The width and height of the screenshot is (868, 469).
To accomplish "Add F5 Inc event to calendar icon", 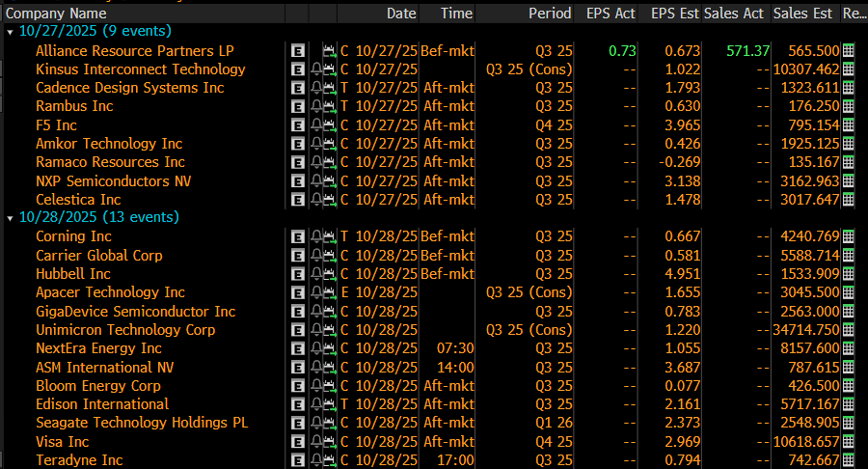I will (330, 125).
